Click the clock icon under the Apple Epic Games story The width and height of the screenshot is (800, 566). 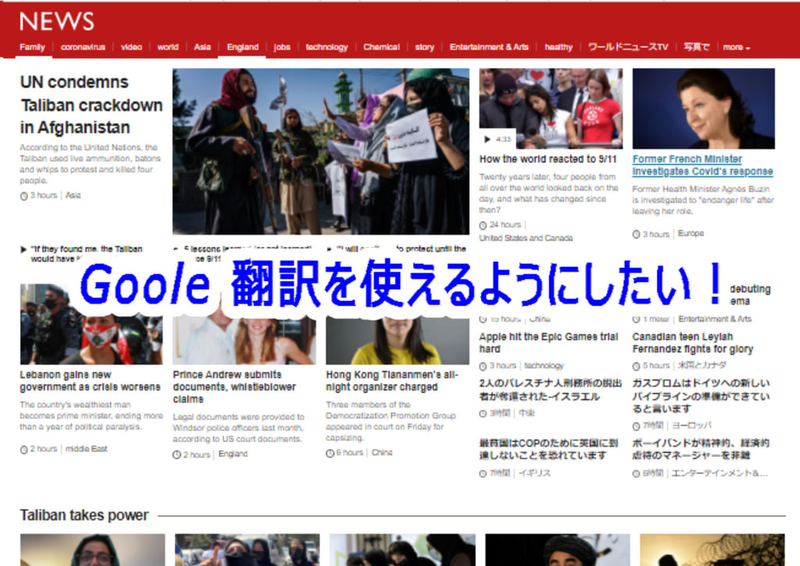click(x=483, y=366)
